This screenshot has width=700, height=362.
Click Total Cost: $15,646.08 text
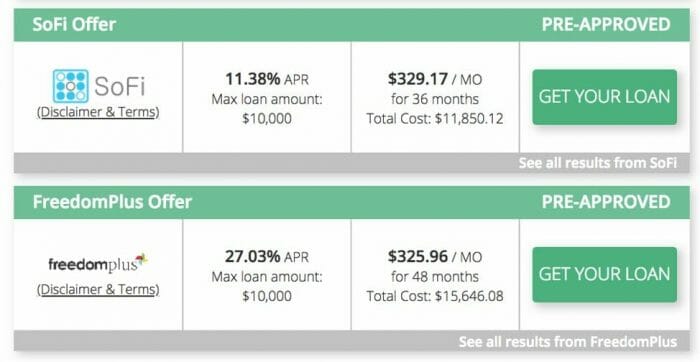[435, 296]
